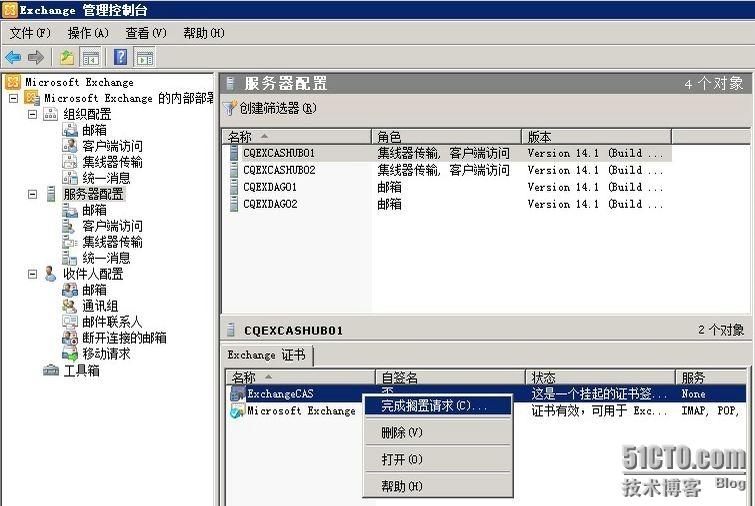Click the 工具箱 toolbox icon

51,370
